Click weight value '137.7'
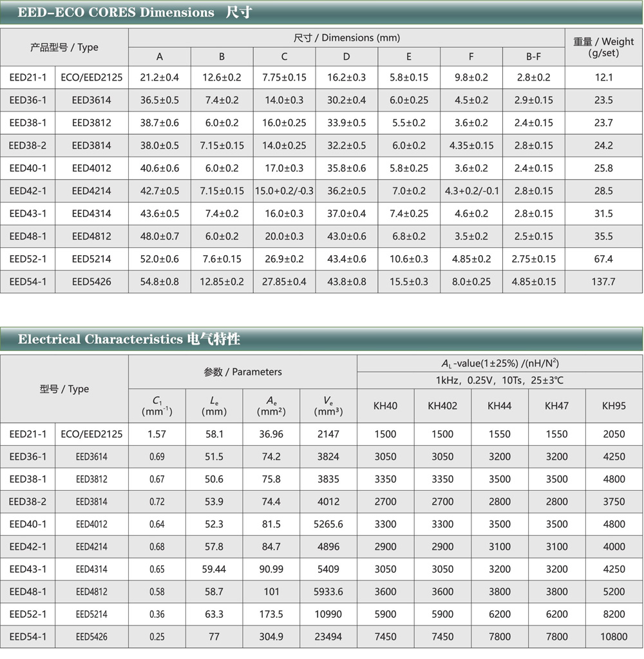 [x=603, y=282]
